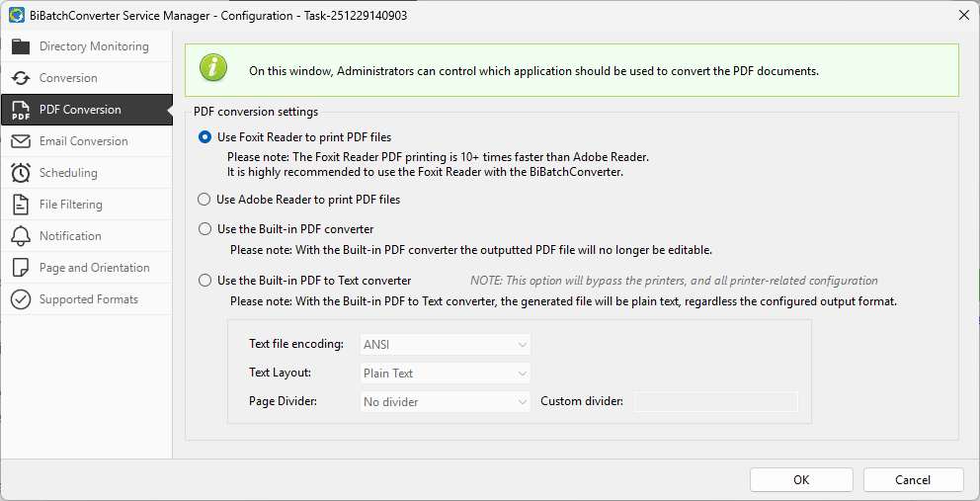The width and height of the screenshot is (980, 501).
Task: Enable the Built-in PDF to Text converter
Action: [204, 281]
